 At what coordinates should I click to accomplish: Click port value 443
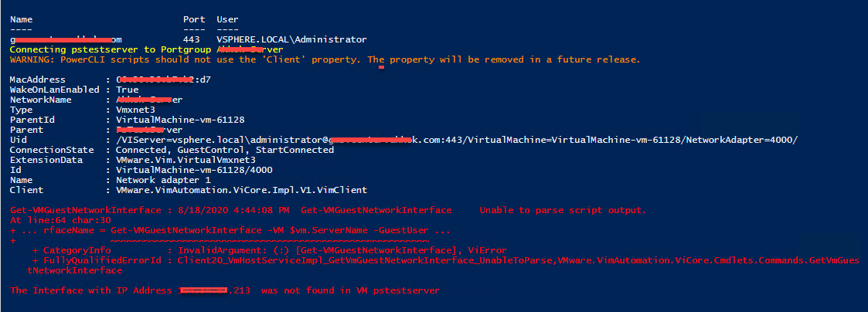tap(191, 40)
